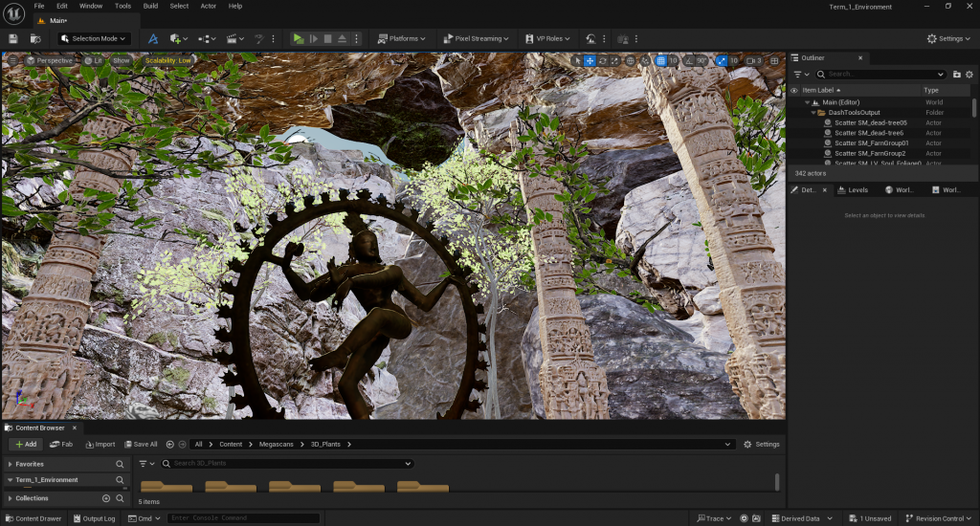Play the level in editor
This screenshot has height=526, width=980.
(x=299, y=38)
